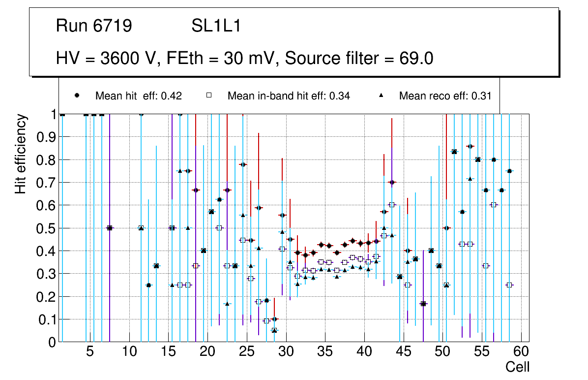The width and height of the screenshot is (588, 380).
Task: Click the y-axis tick label 0.9
Action: [47, 137]
